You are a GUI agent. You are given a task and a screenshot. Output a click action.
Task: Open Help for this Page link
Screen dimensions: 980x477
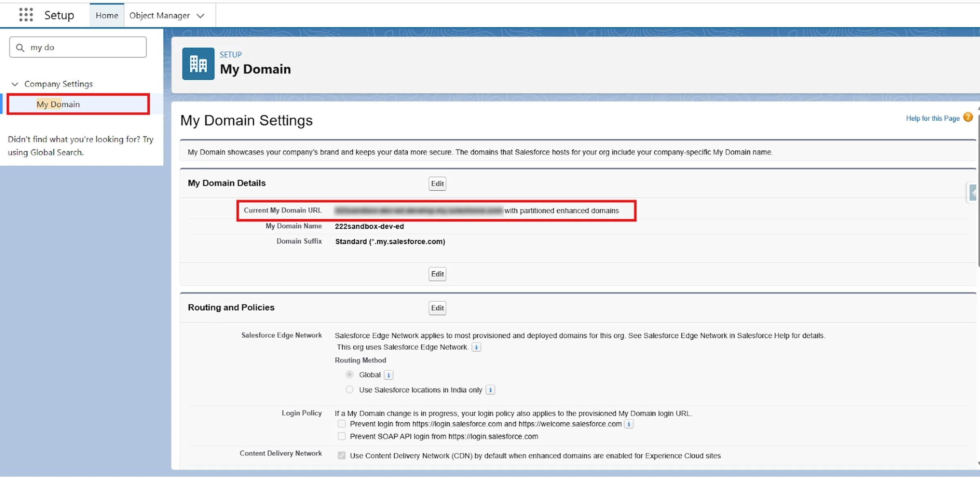point(933,118)
